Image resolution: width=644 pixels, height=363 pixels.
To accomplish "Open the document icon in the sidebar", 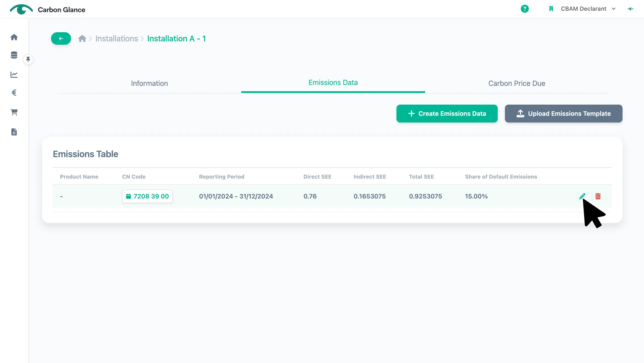I will (x=14, y=132).
